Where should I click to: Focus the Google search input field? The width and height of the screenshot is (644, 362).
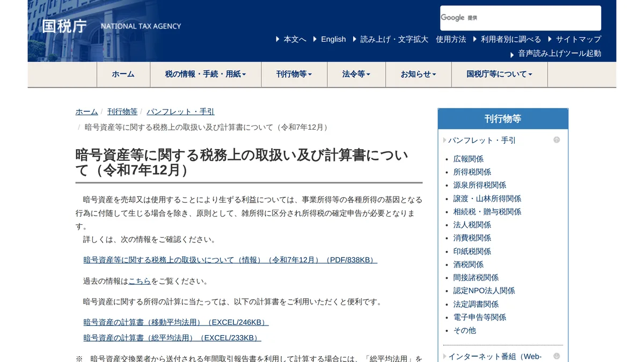pyautogui.click(x=521, y=18)
